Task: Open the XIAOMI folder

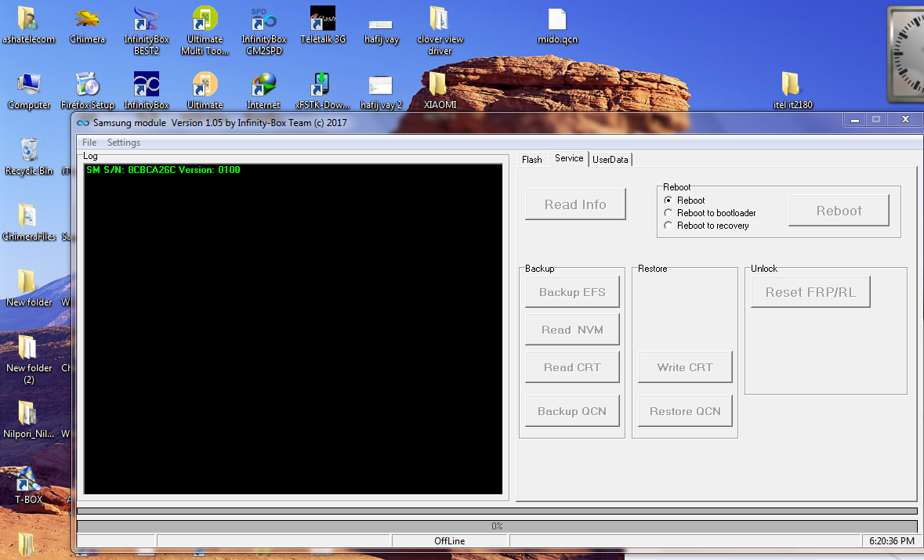Action: pyautogui.click(x=440, y=92)
